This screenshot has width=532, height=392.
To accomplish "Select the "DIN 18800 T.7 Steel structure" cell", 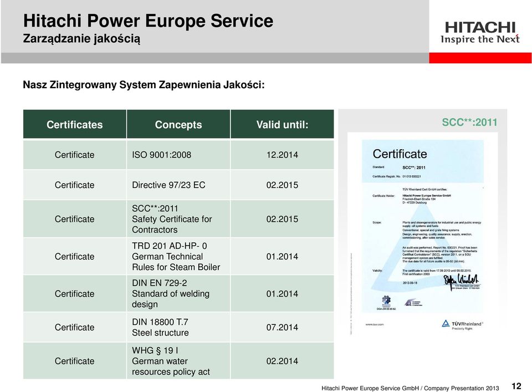I will click(178, 327).
